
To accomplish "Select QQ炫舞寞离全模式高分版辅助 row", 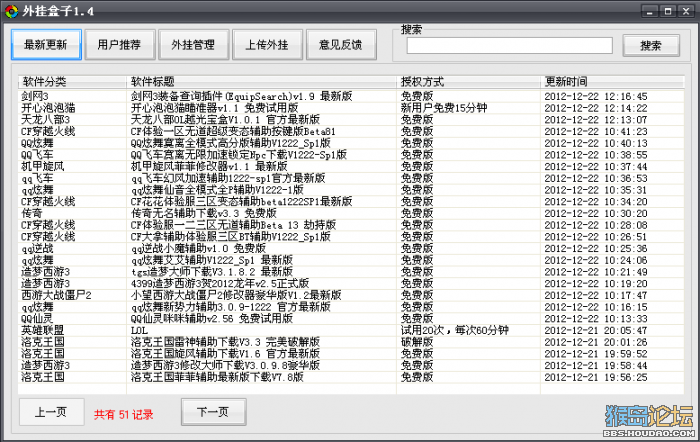I will click(x=351, y=143).
